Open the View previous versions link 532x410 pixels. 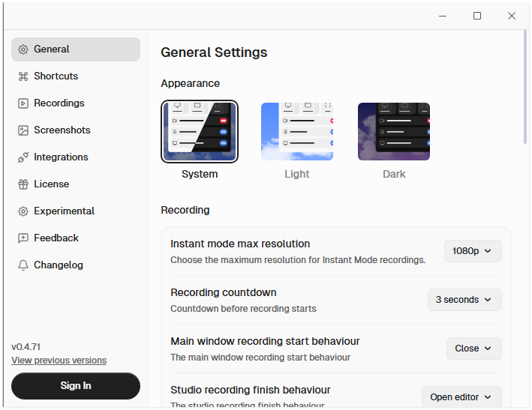point(59,361)
